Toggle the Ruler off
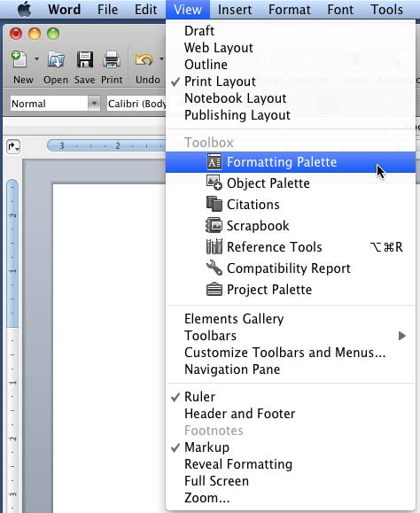 click(x=291, y=397)
